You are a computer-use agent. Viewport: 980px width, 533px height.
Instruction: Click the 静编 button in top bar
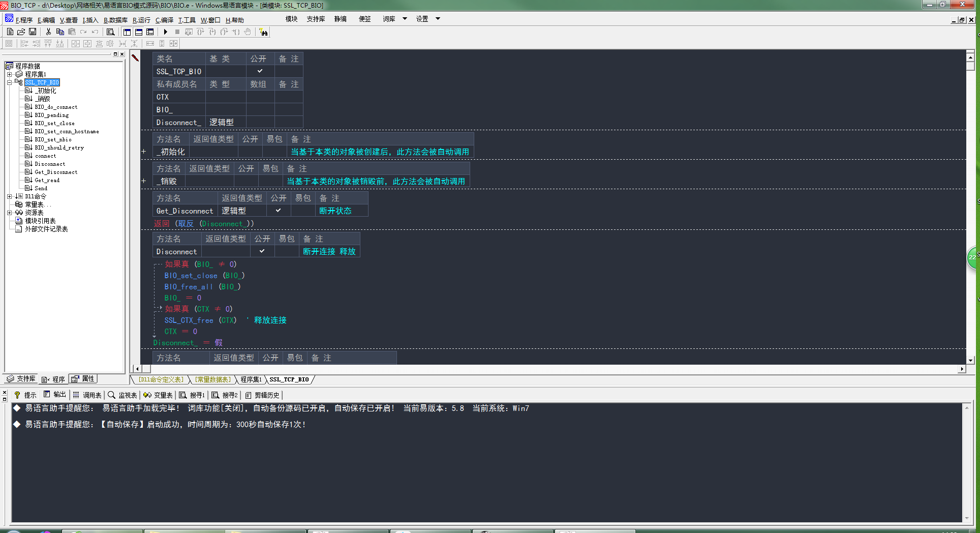[341, 19]
